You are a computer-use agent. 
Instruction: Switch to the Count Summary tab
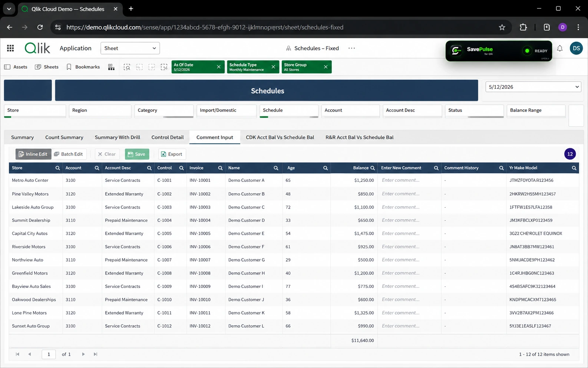pyautogui.click(x=64, y=138)
